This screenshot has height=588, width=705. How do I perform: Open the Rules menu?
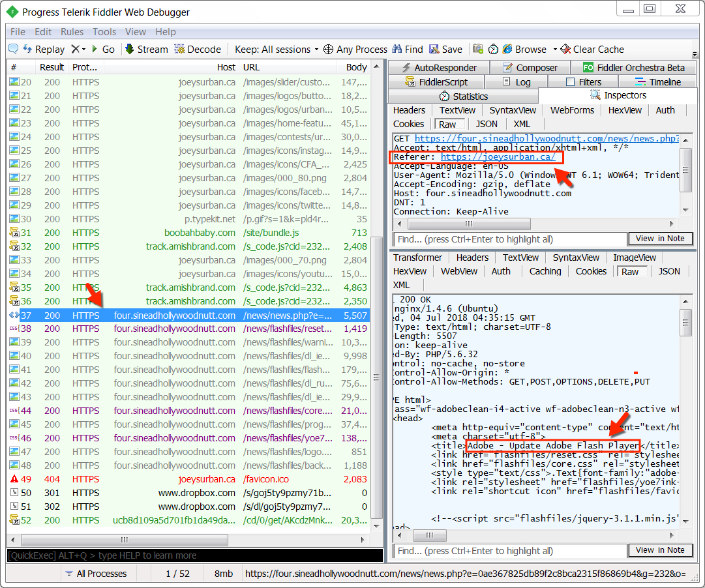tap(72, 32)
